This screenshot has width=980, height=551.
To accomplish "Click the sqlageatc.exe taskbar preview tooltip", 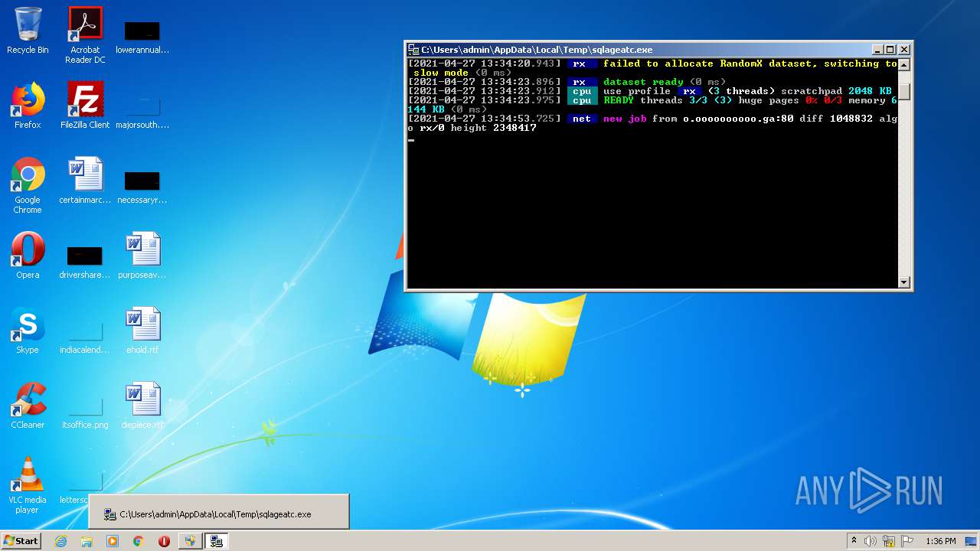I will click(219, 512).
